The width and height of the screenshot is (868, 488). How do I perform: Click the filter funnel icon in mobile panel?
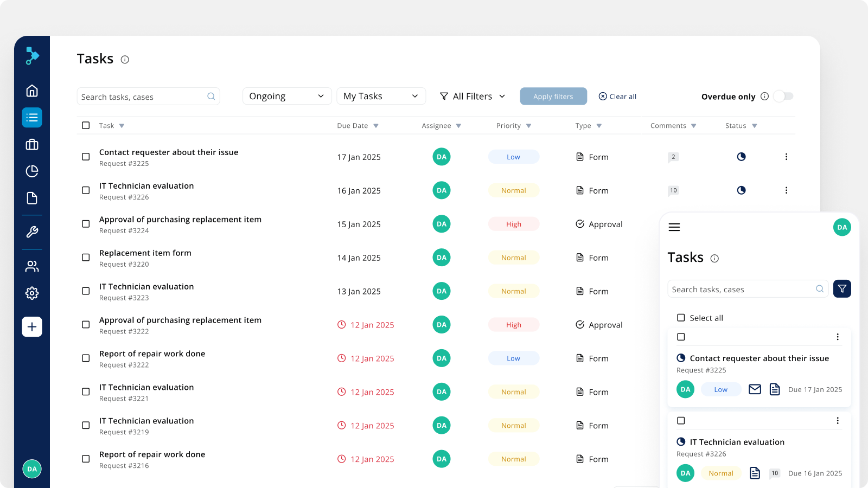[x=842, y=289]
